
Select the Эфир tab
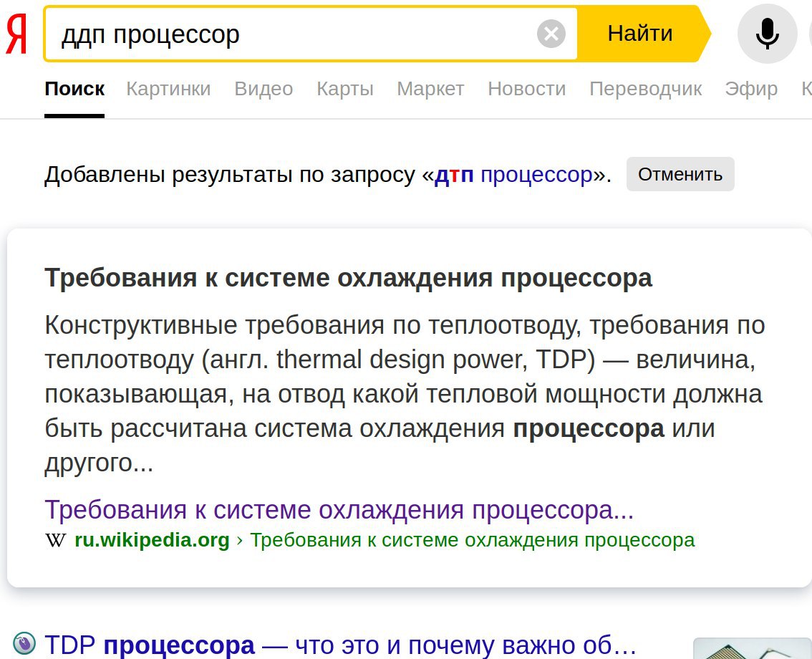751,89
